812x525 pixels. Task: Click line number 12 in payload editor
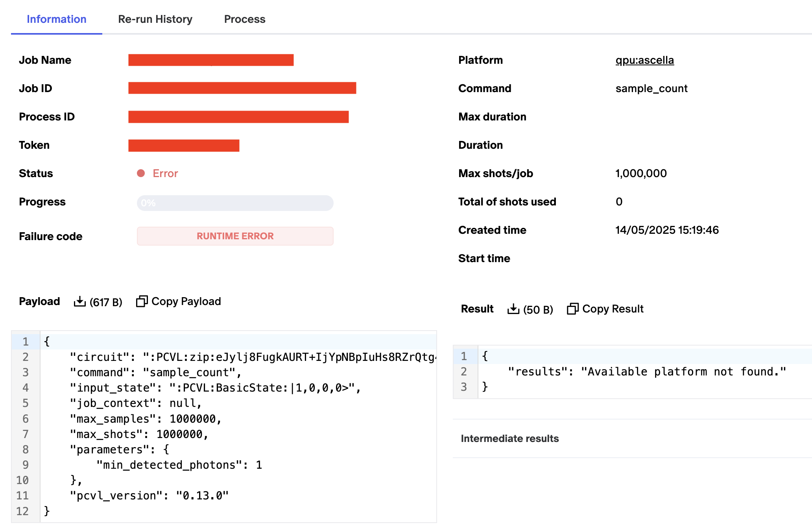(22, 511)
